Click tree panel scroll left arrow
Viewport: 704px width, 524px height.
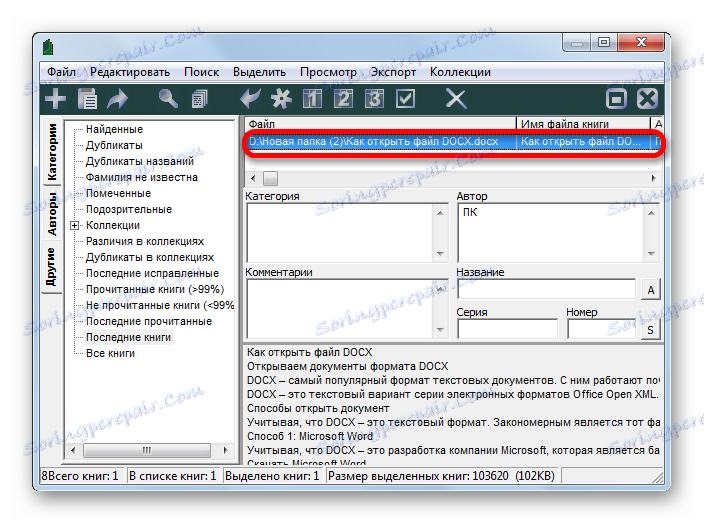click(x=73, y=450)
